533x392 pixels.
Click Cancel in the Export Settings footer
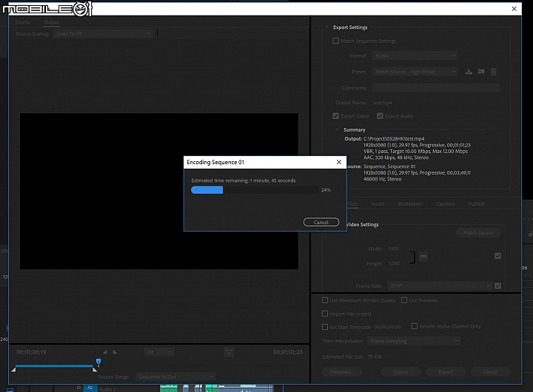point(490,372)
